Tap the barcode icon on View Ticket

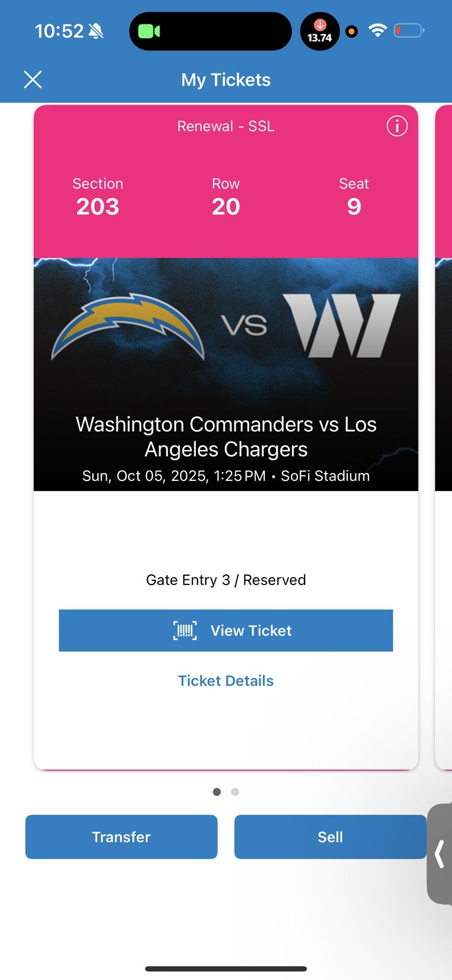coord(185,630)
